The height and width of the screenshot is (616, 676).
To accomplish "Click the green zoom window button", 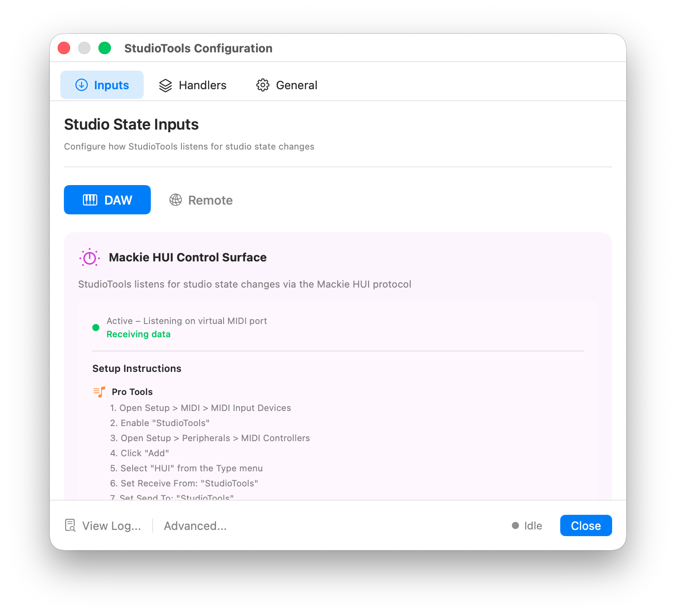I will tap(105, 48).
